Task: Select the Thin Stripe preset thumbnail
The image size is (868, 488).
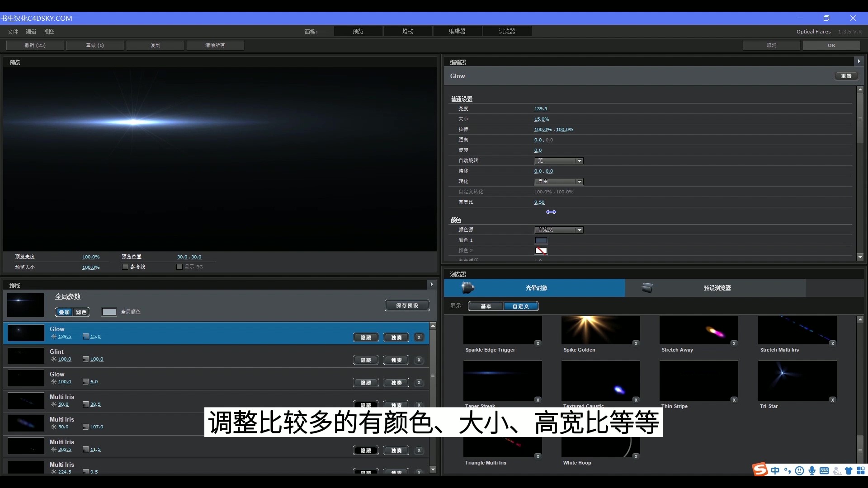Action: 698,381
